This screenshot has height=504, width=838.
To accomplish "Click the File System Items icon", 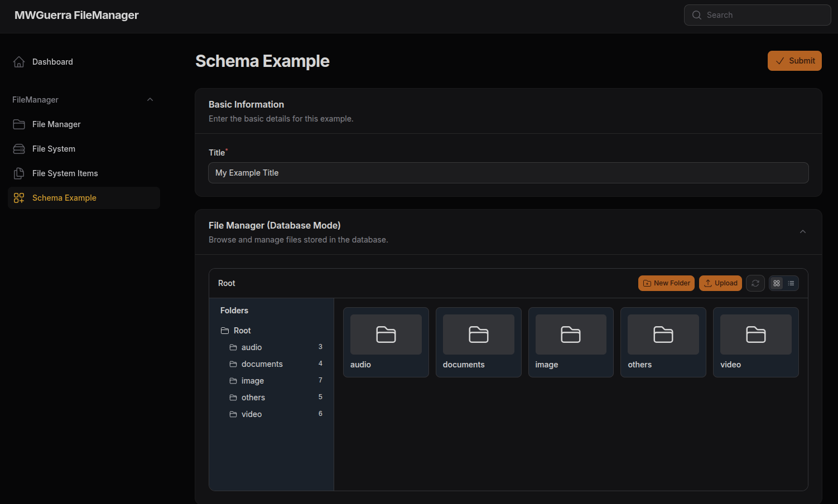I will [x=19, y=173].
